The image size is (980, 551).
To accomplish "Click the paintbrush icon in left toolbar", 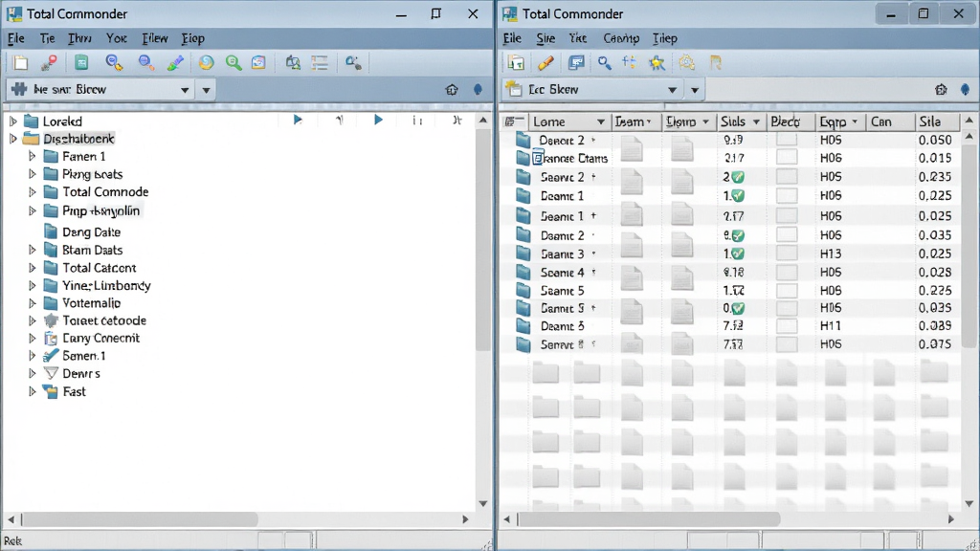I will 176,62.
